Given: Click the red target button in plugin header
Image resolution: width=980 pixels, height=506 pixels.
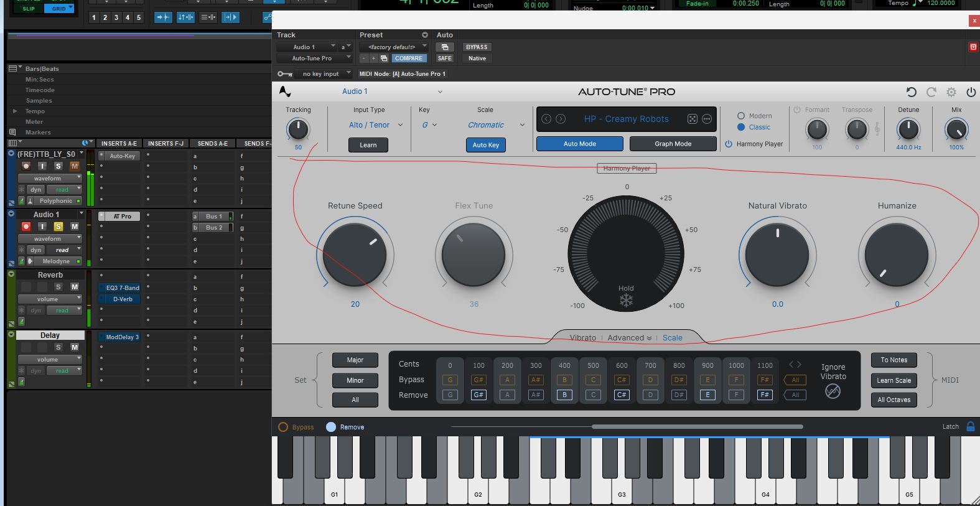Looking at the screenshot, I should tap(973, 47).
